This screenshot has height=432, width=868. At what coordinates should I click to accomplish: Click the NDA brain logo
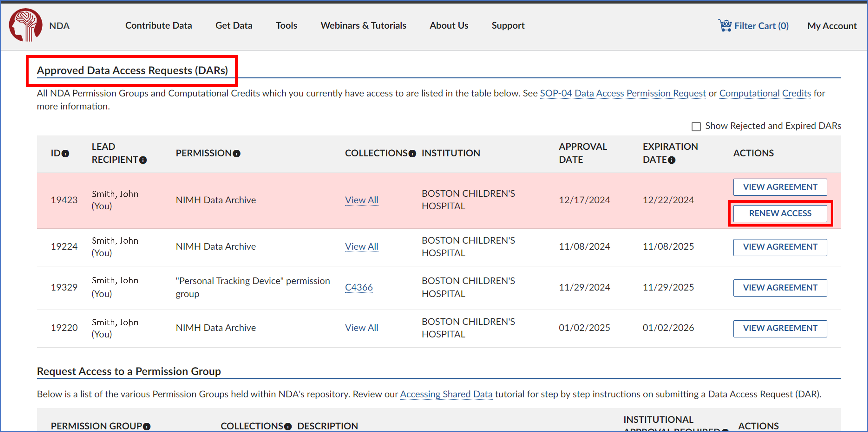tap(26, 25)
